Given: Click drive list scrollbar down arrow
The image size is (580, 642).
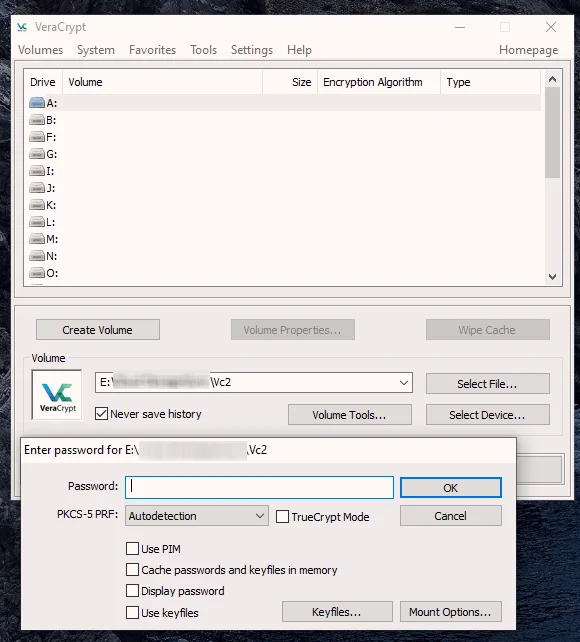Looking at the screenshot, I should click(552, 277).
